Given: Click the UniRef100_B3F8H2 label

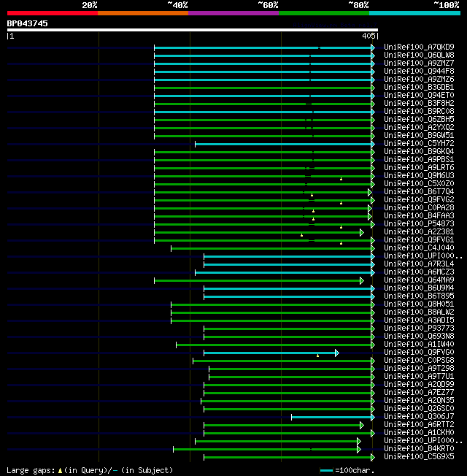Looking at the screenshot, I should 419,103.
